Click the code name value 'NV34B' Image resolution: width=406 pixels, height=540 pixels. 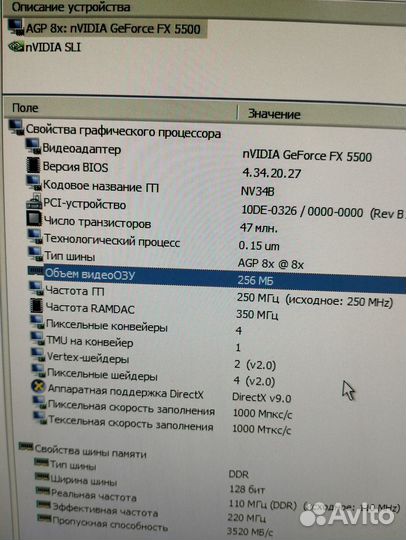pos(258,191)
